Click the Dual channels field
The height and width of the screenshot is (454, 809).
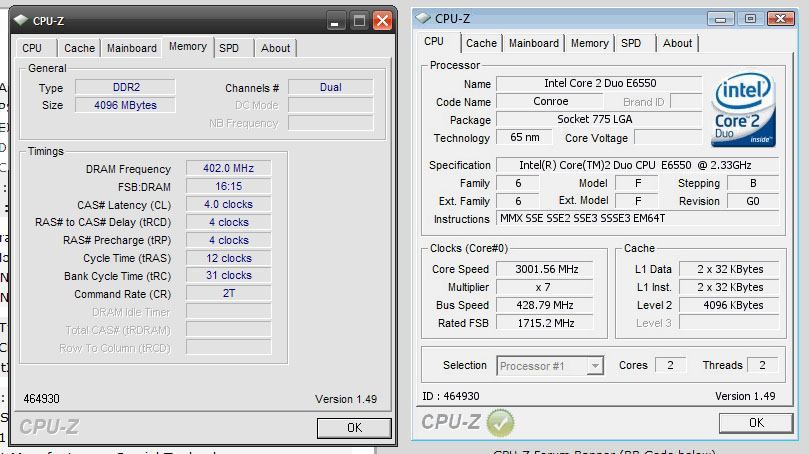(331, 87)
